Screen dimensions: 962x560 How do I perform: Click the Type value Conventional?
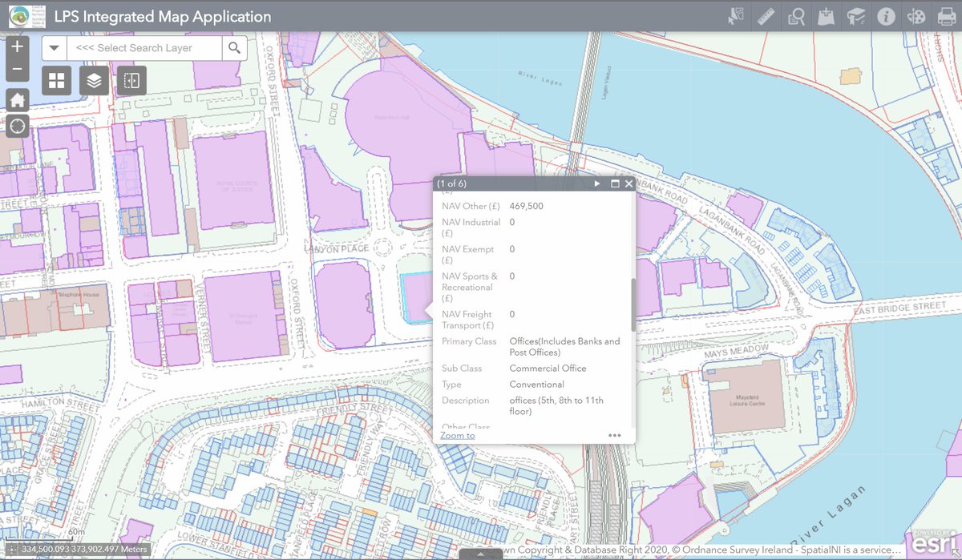[x=537, y=385]
